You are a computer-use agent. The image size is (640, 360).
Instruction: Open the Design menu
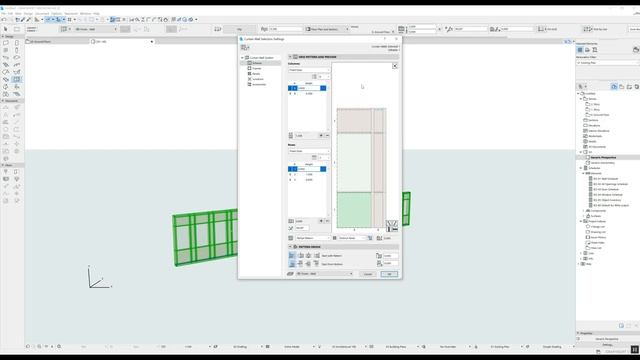coord(28,13)
